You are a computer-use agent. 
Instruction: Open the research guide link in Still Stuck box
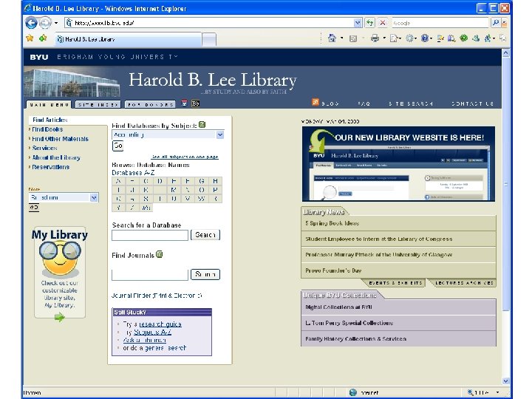coord(160,324)
